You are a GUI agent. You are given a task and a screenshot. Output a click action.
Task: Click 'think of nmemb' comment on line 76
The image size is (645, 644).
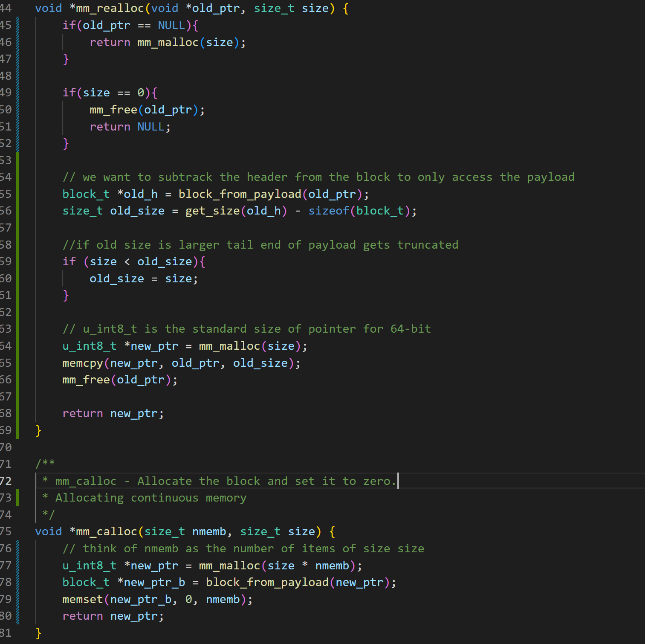(243, 548)
